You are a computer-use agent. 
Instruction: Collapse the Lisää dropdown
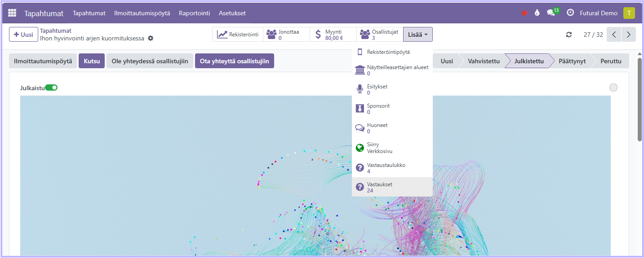coord(417,35)
